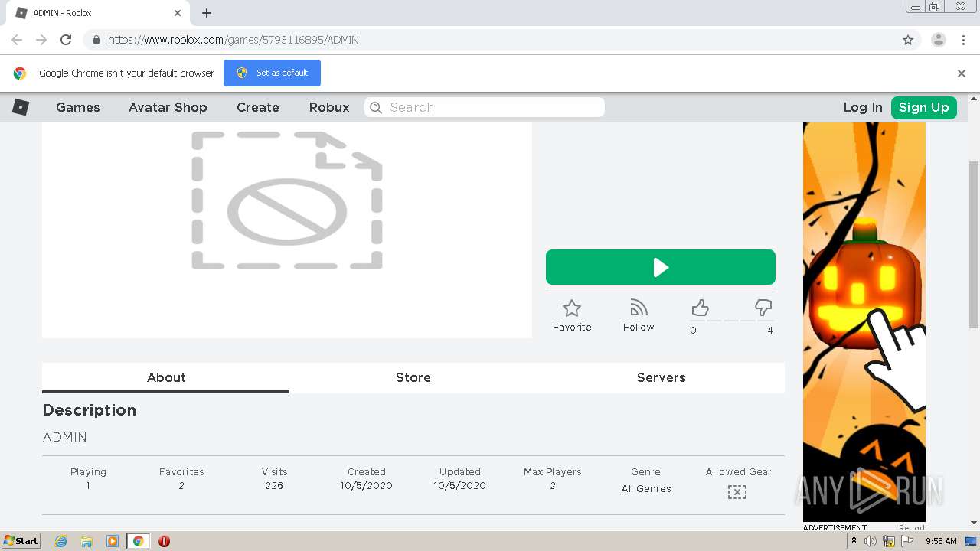The width and height of the screenshot is (980, 551).
Task: Click the pumpkin advertisement banner
Action: click(x=864, y=321)
